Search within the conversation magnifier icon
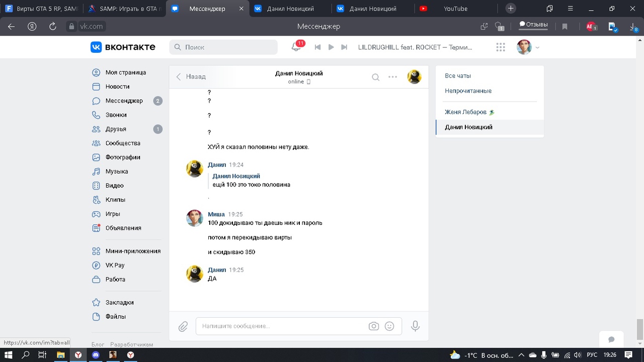This screenshot has width=644, height=362. [x=375, y=77]
